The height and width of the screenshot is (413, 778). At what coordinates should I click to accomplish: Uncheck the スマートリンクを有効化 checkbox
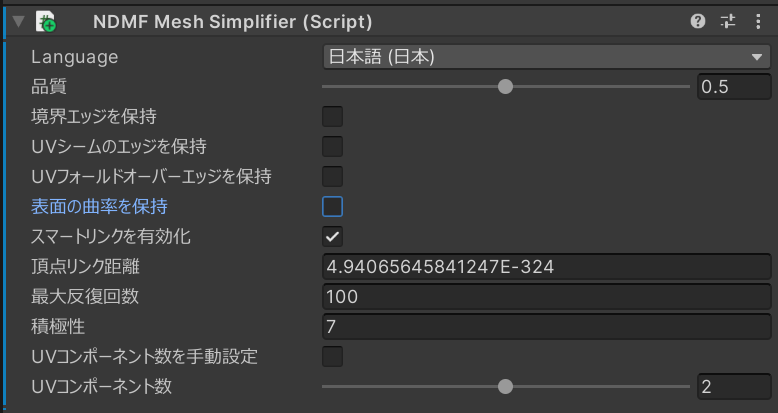pyautogui.click(x=332, y=237)
